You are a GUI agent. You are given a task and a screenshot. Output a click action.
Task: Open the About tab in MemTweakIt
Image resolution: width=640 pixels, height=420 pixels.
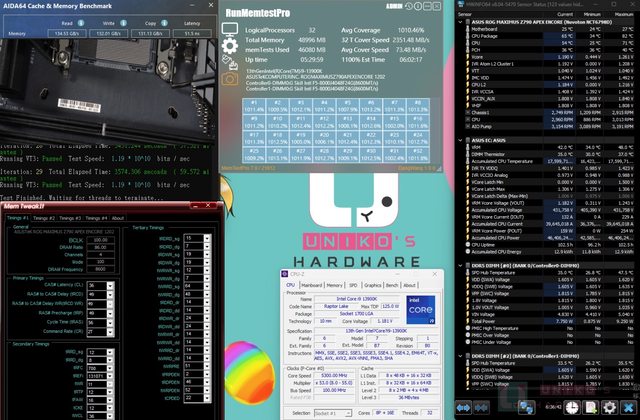point(117,217)
